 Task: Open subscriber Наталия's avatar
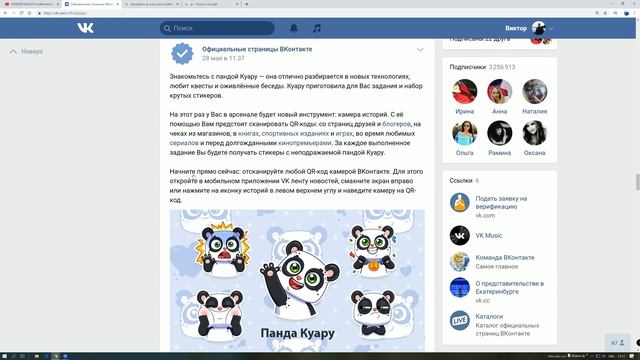tap(535, 91)
